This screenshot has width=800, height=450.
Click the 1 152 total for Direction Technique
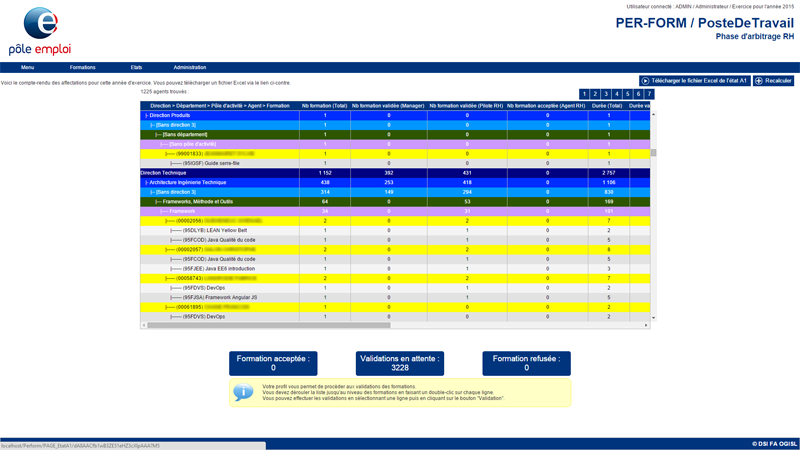click(x=325, y=173)
